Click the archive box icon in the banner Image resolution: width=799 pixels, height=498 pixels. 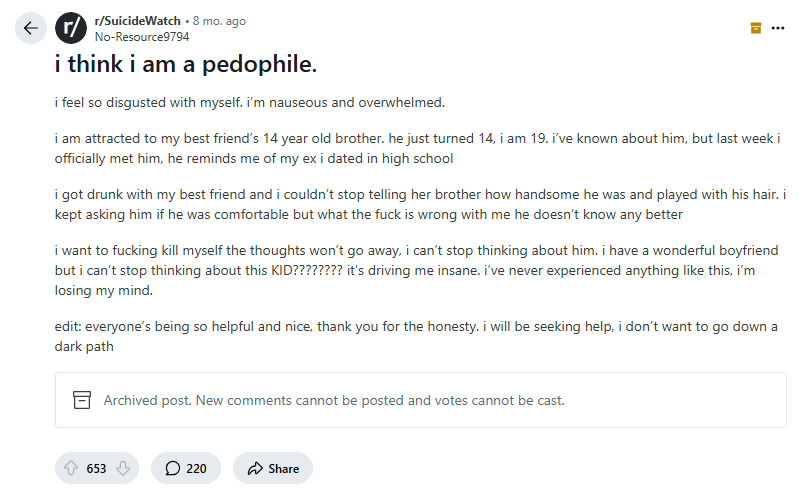click(x=83, y=400)
